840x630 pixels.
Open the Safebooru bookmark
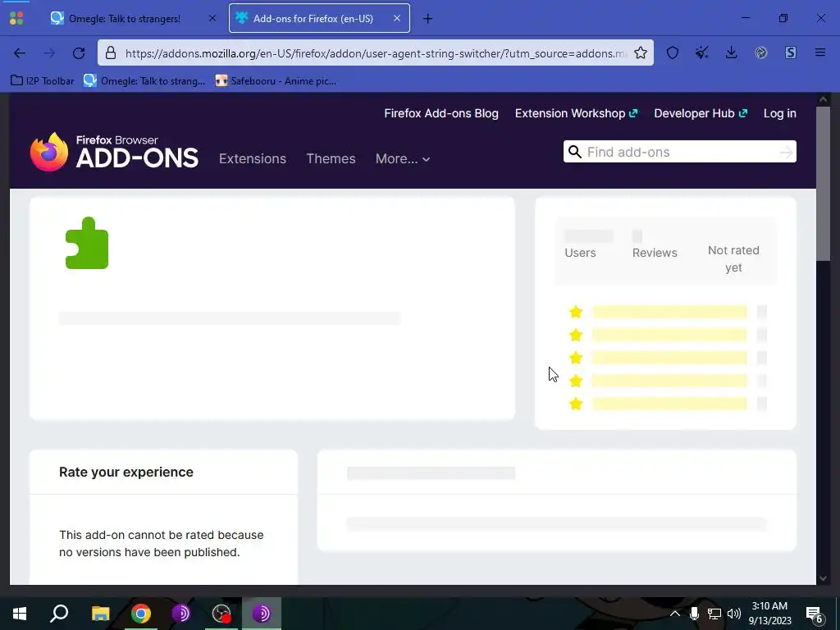pyautogui.click(x=276, y=81)
